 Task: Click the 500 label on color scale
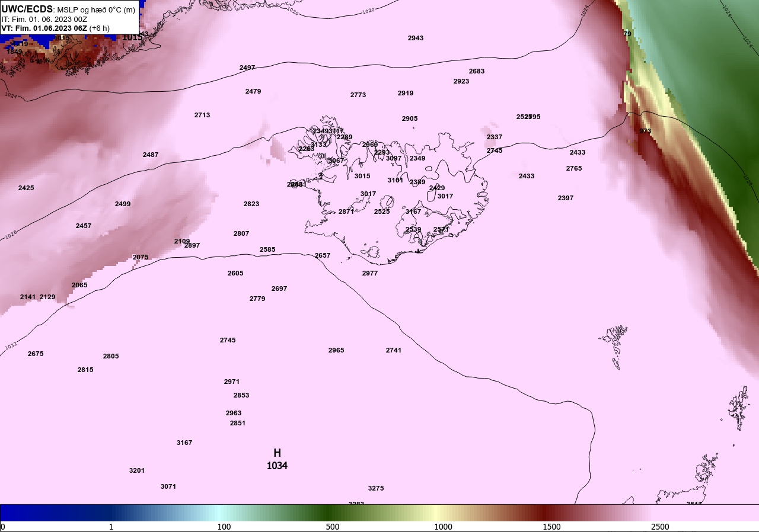[333, 527]
